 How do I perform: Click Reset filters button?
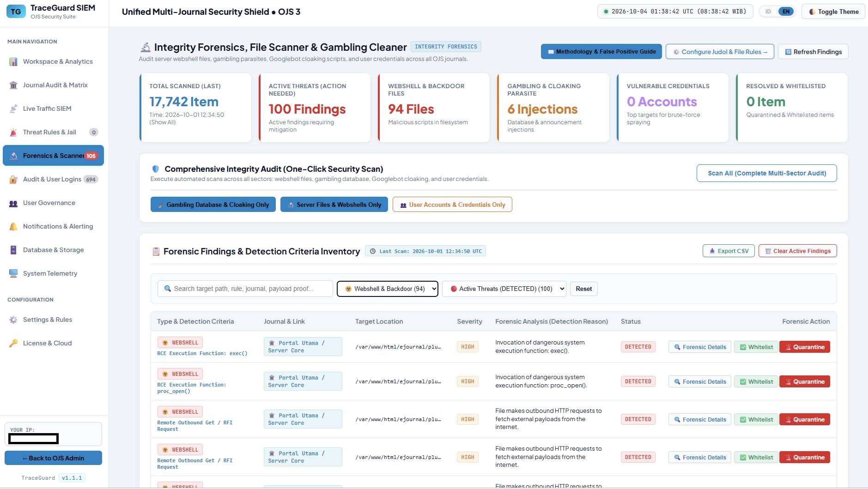click(583, 289)
